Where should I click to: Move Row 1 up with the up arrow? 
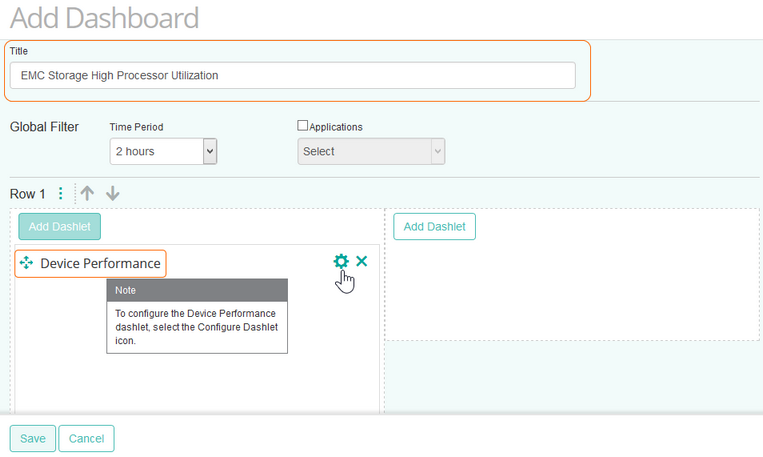click(88, 194)
